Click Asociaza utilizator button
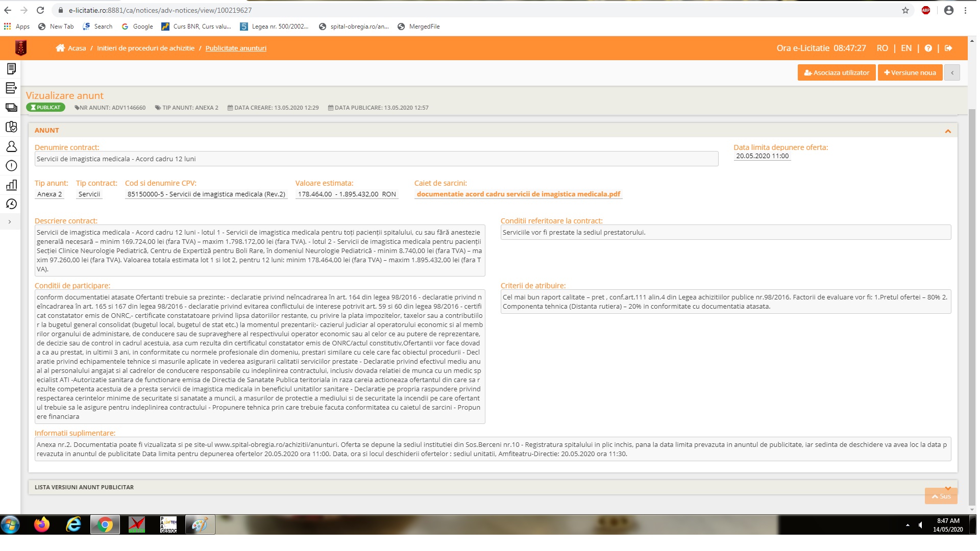The width and height of the screenshot is (980, 551). [836, 72]
